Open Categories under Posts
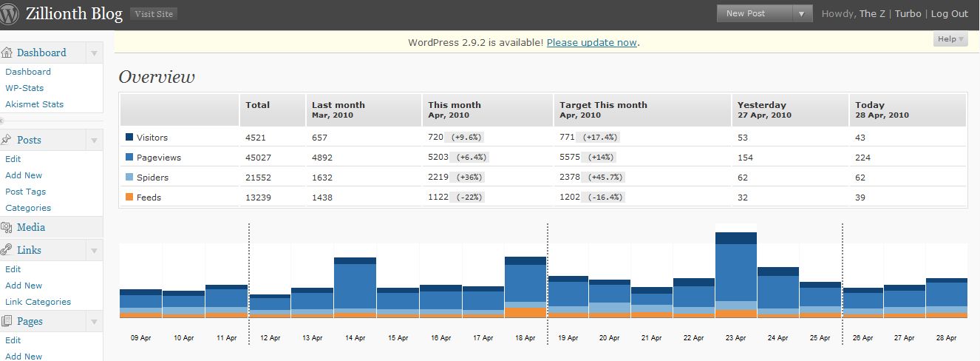 coord(28,208)
